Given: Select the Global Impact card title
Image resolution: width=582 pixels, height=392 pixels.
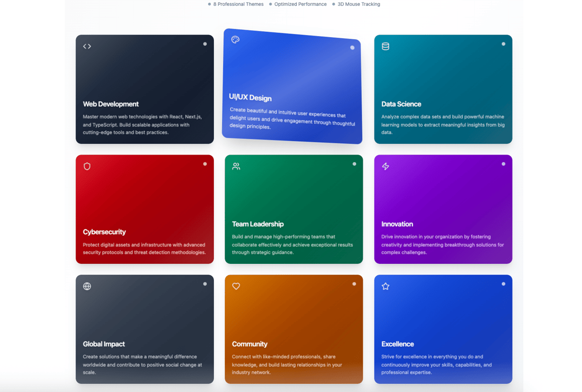Looking at the screenshot, I should point(104,344).
